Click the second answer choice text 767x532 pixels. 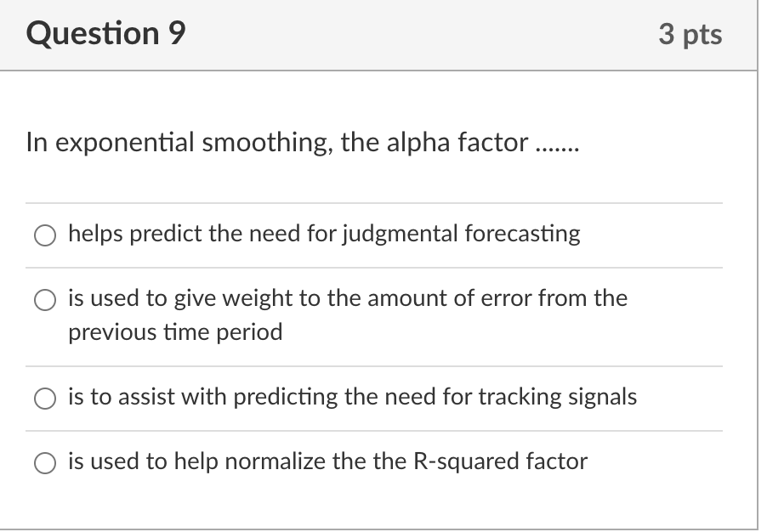coord(347,299)
